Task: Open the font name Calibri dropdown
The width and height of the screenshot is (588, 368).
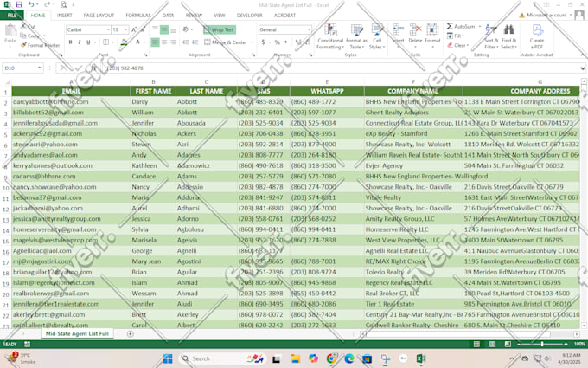Action: click(108, 29)
